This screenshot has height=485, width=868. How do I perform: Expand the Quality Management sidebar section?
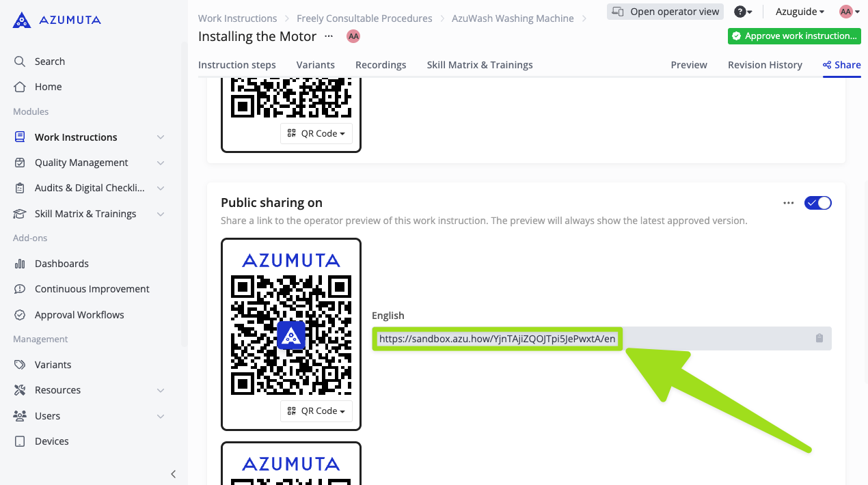tap(160, 163)
